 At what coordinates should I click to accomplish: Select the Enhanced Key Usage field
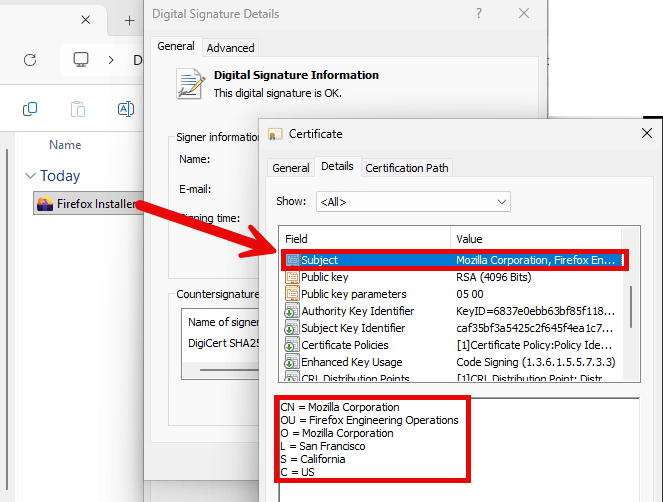(x=351, y=361)
